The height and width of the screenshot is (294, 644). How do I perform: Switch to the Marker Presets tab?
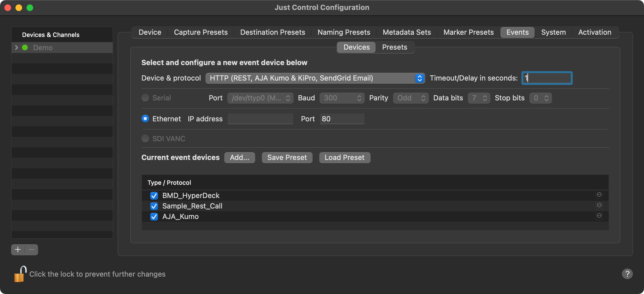point(469,32)
